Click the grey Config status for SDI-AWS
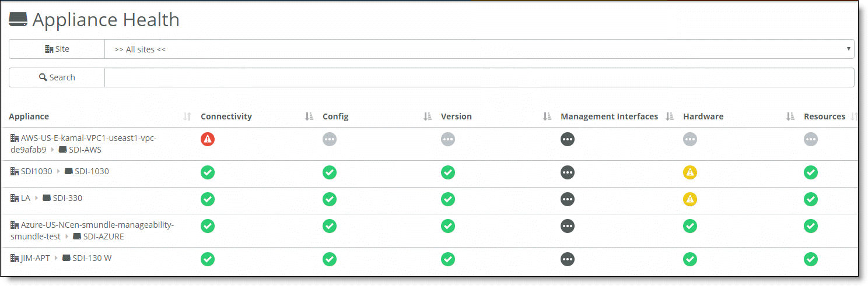Viewport: 868px width, 286px height. [330, 139]
